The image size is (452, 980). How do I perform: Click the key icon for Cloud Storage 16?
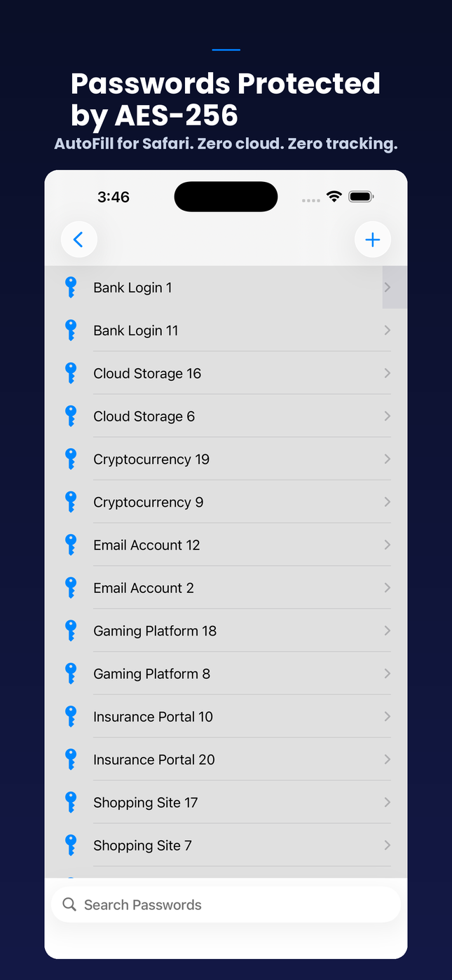[x=71, y=373]
